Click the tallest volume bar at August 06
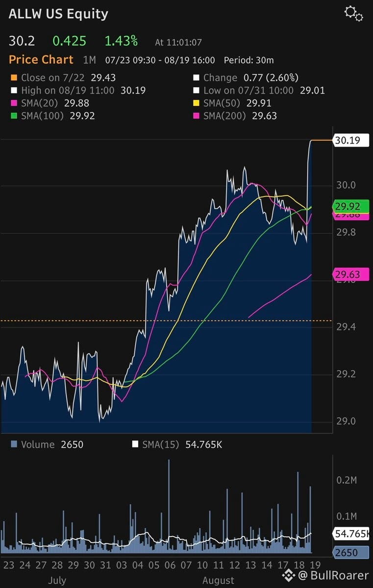This screenshot has height=588, width=373. click(x=169, y=506)
